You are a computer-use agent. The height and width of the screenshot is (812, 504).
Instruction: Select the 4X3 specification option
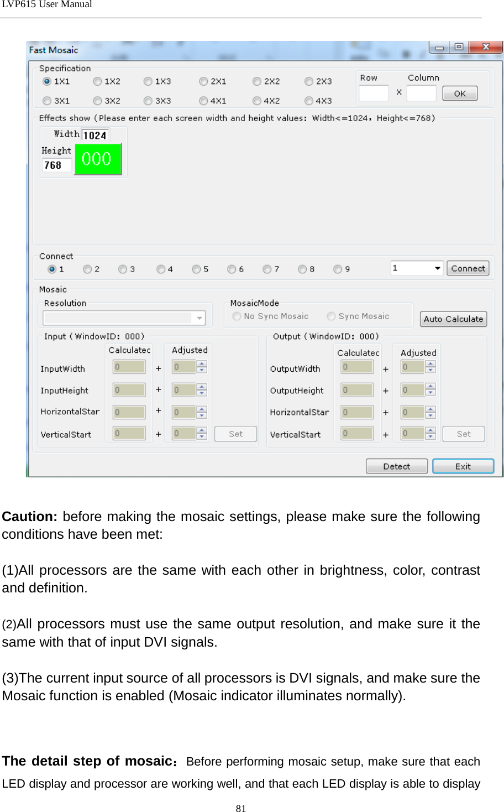(x=309, y=101)
